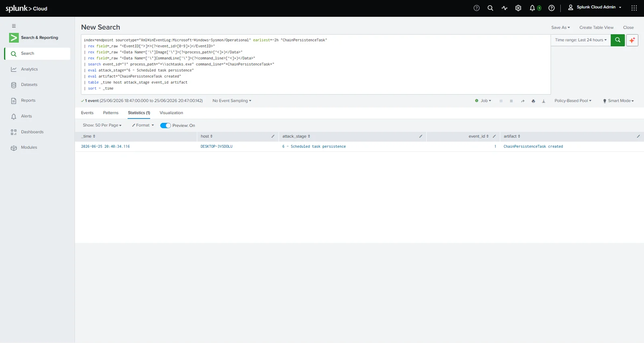Click inside the SPL search query editor

(316, 64)
